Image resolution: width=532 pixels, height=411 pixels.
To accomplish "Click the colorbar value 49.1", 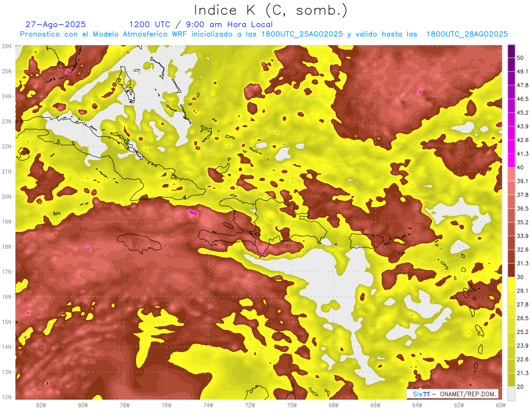I will [x=523, y=71].
